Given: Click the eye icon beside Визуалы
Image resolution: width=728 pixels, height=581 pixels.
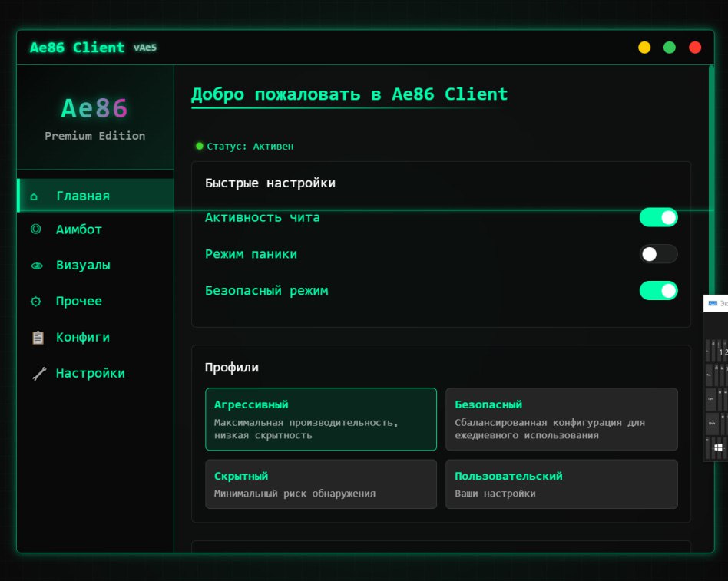Looking at the screenshot, I should pyautogui.click(x=37, y=266).
